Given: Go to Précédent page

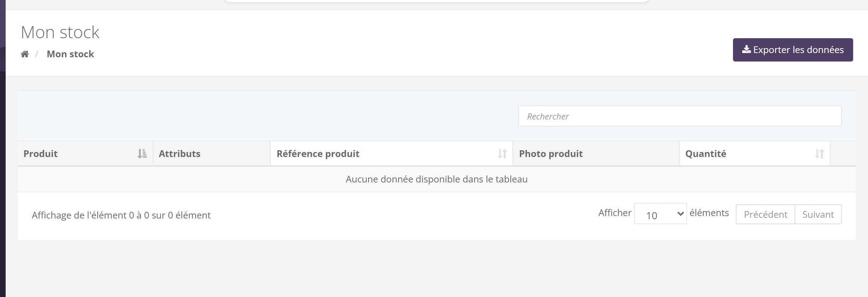Looking at the screenshot, I should point(766,214).
